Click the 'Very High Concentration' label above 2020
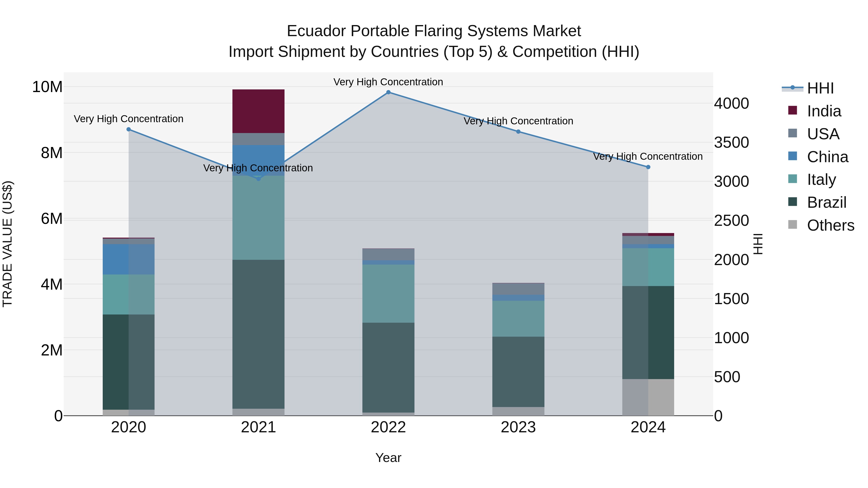868x488 pixels. click(128, 119)
